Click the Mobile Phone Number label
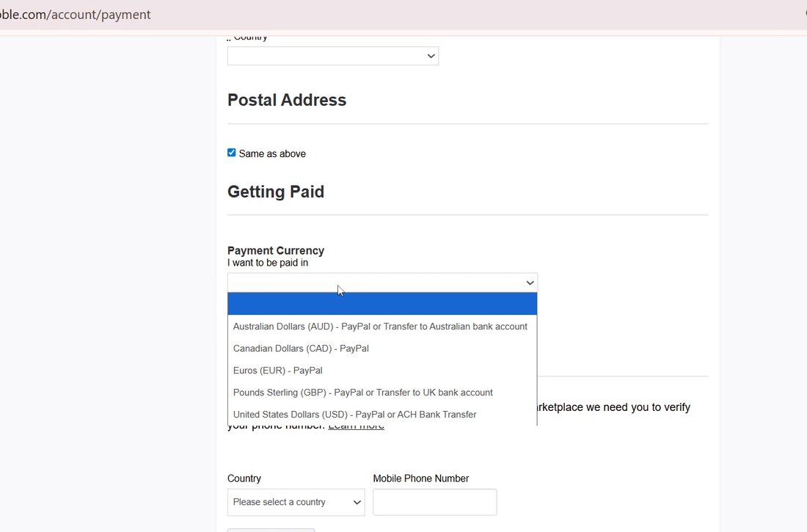Viewport: 807px width, 532px height. 421,478
